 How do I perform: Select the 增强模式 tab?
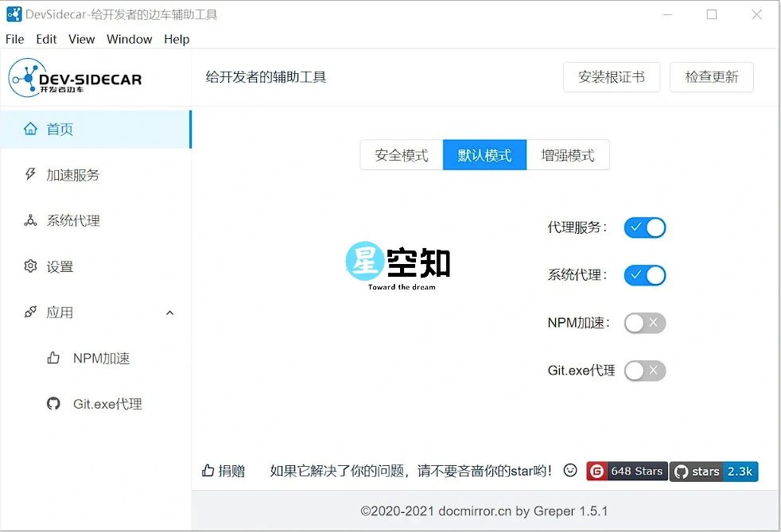pyautogui.click(x=568, y=154)
